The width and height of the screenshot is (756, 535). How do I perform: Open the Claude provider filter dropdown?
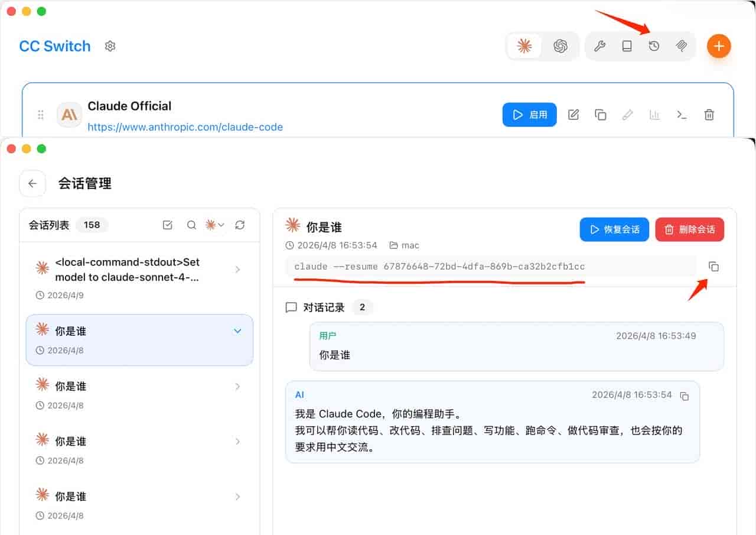215,225
